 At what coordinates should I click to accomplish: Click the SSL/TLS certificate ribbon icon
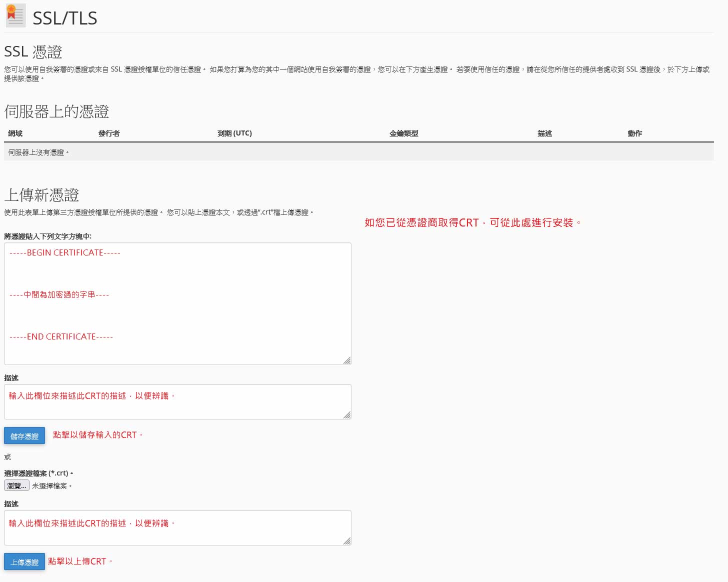point(15,16)
